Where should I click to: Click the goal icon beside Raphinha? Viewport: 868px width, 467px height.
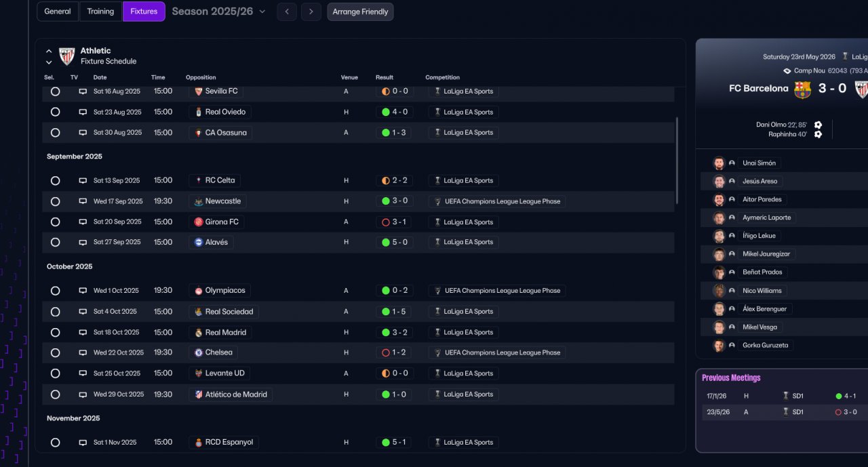[x=818, y=134]
